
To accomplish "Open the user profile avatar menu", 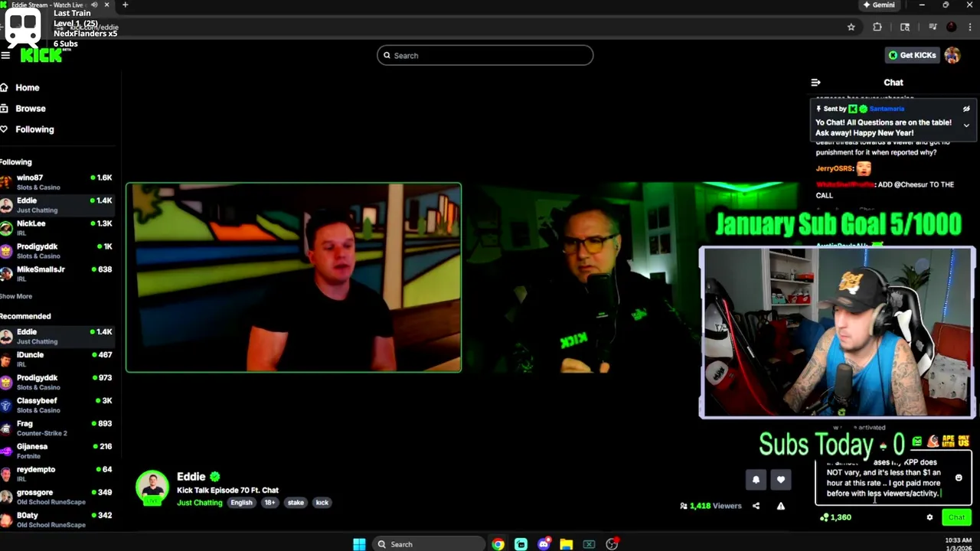I will pyautogui.click(x=952, y=55).
